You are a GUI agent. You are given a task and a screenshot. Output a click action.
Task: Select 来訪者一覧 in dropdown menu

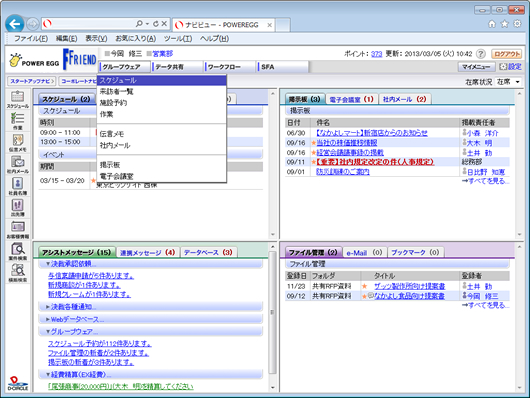coord(162,92)
